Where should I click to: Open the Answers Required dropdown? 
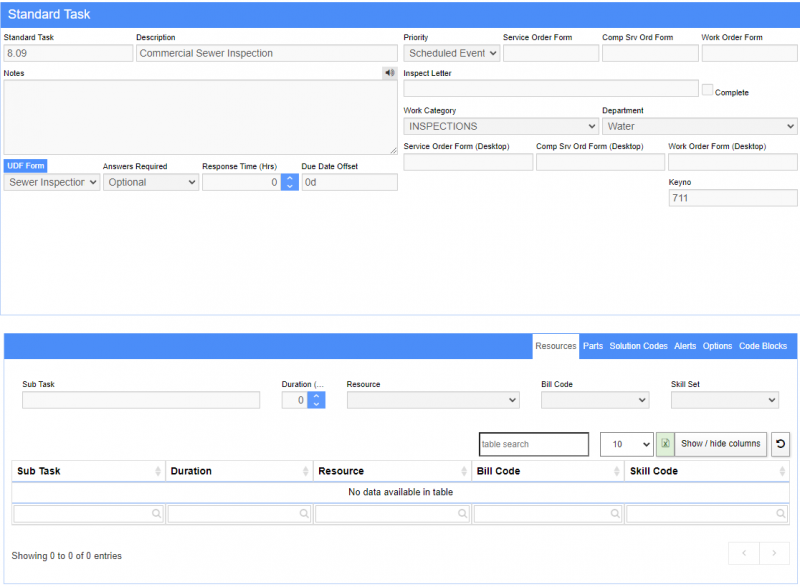click(150, 183)
